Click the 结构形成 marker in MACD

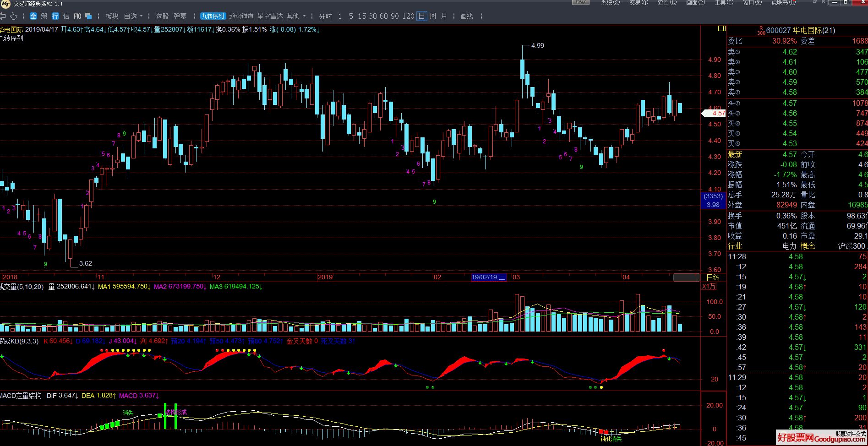[176, 413]
